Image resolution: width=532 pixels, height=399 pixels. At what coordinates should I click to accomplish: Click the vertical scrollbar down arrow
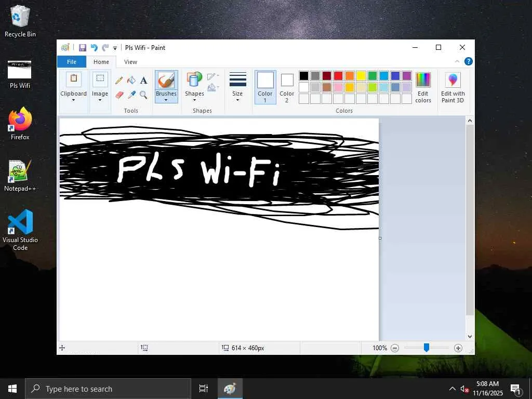pyautogui.click(x=470, y=337)
